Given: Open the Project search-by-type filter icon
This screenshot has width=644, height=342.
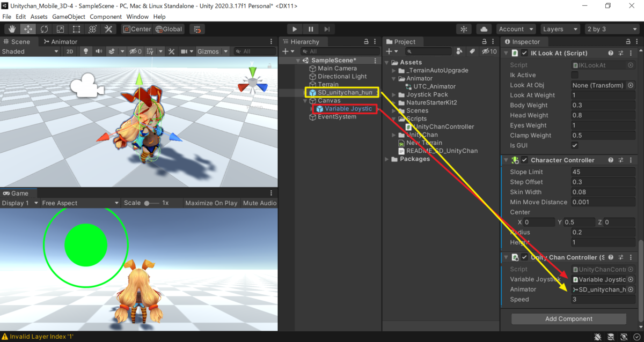Looking at the screenshot, I should coord(459,51).
